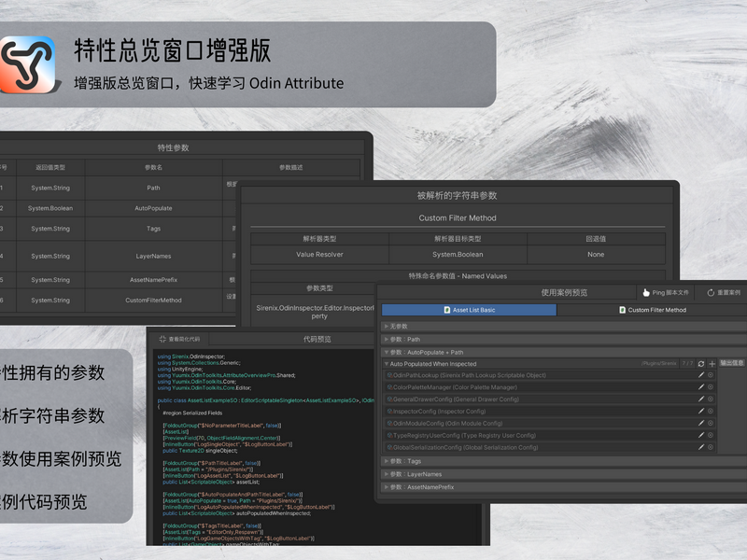The image size is (747, 560).
Task: Click the System.Boolean cell under 解析器目标类型
Action: (458, 254)
